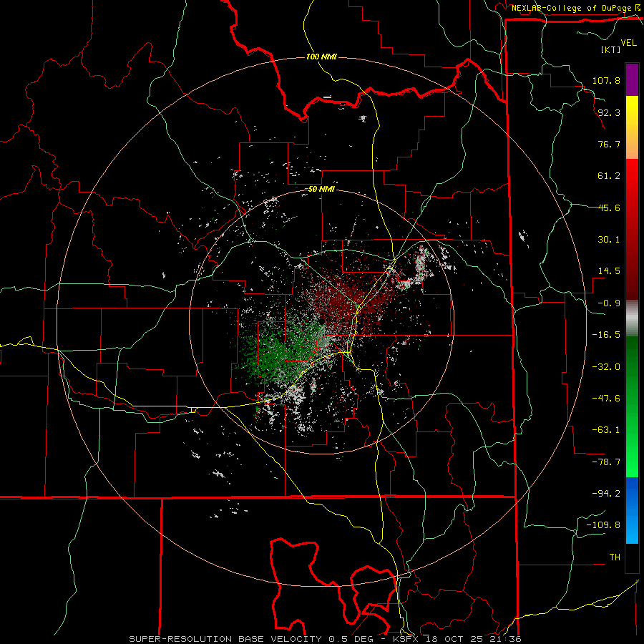Select the 107.8 legend value

pos(606,80)
